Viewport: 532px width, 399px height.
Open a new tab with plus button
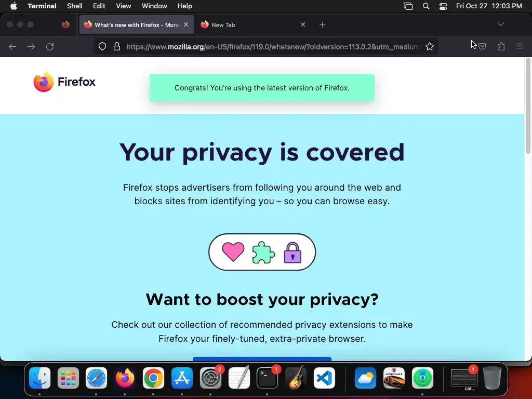[x=322, y=25]
